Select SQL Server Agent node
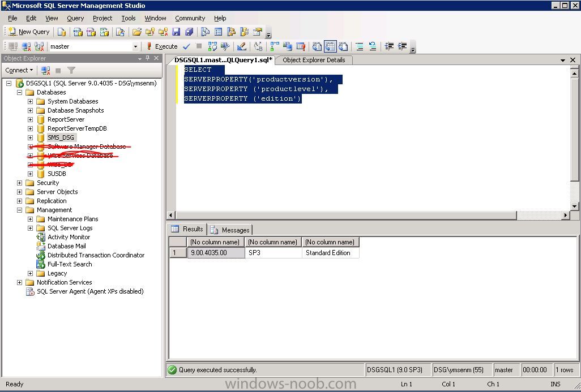 pyautogui.click(x=90, y=291)
